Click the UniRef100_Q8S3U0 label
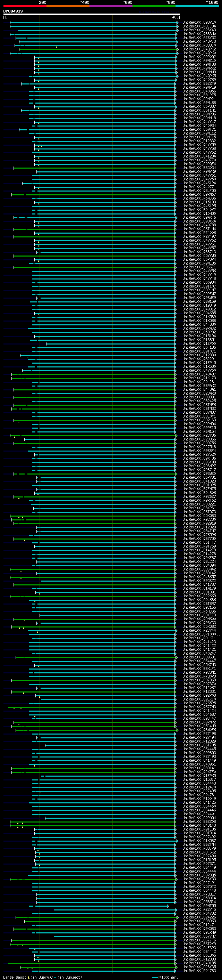This screenshot has height=980, width=222. click(x=199, y=34)
